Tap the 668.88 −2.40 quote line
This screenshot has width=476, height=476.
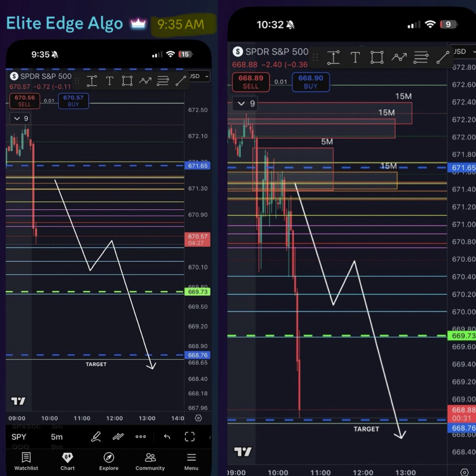[270, 64]
